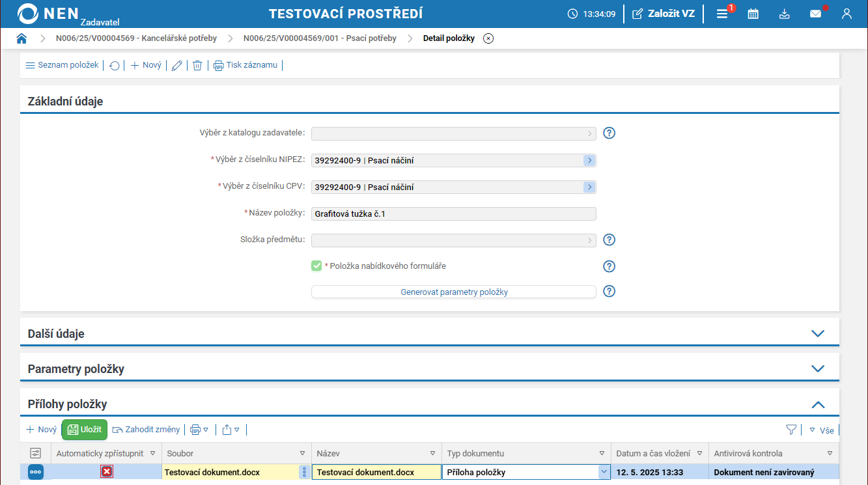Viewport: 868px width, 485px height.
Task: Click help icon next to Složka předmětu
Action: (x=609, y=240)
